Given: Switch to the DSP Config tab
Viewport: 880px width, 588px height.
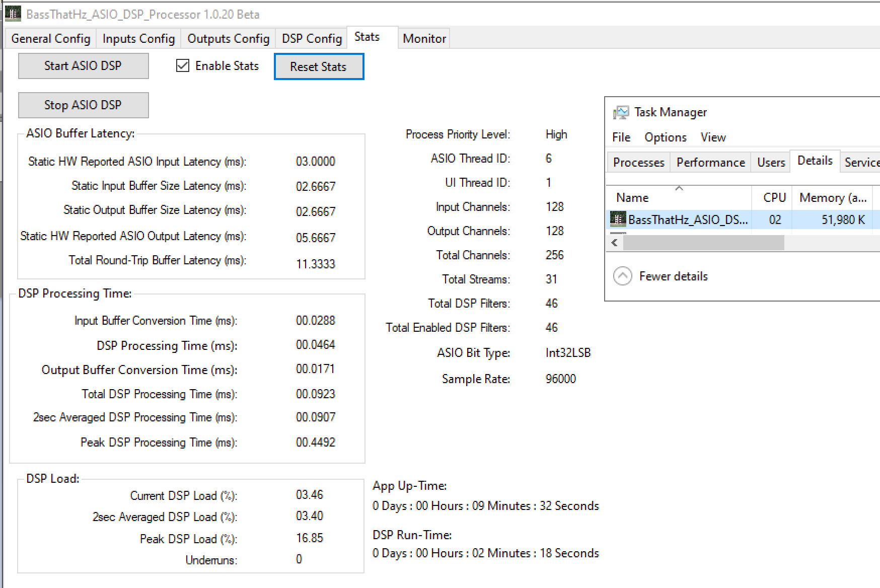Looking at the screenshot, I should pos(312,38).
